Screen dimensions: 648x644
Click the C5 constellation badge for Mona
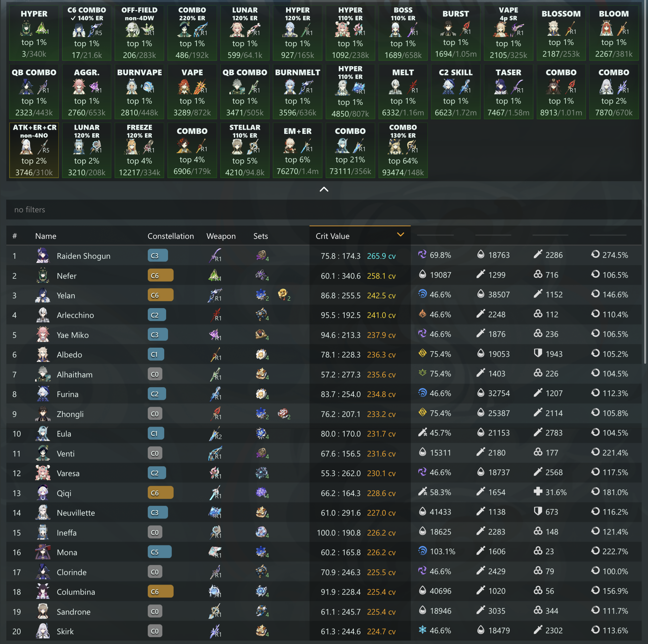(x=160, y=552)
